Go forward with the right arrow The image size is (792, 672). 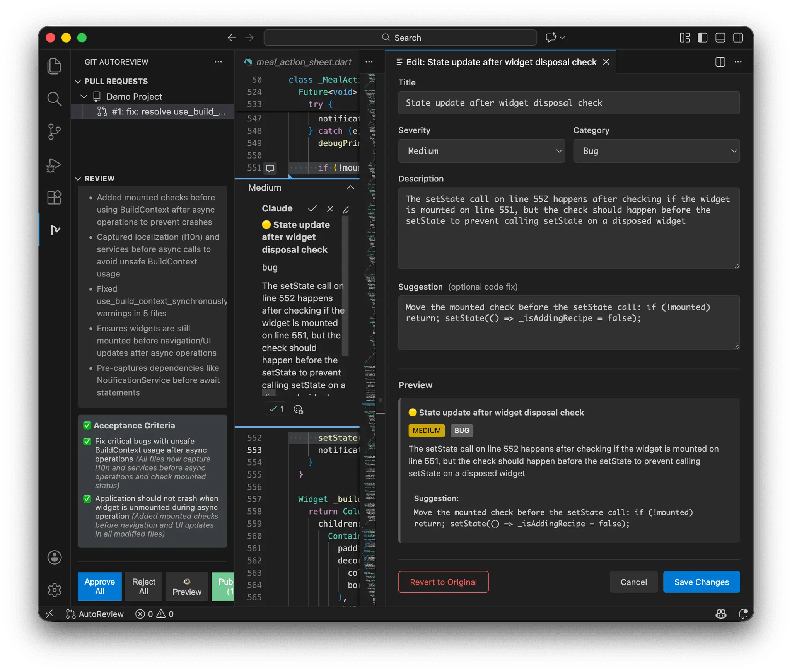(249, 38)
